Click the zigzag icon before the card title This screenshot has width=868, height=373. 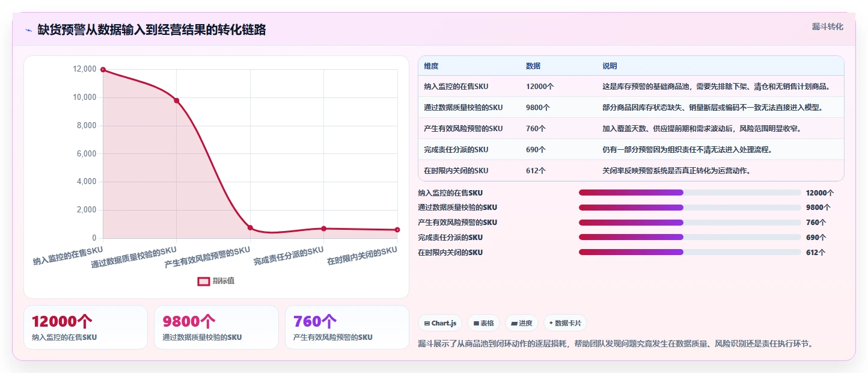tap(28, 30)
